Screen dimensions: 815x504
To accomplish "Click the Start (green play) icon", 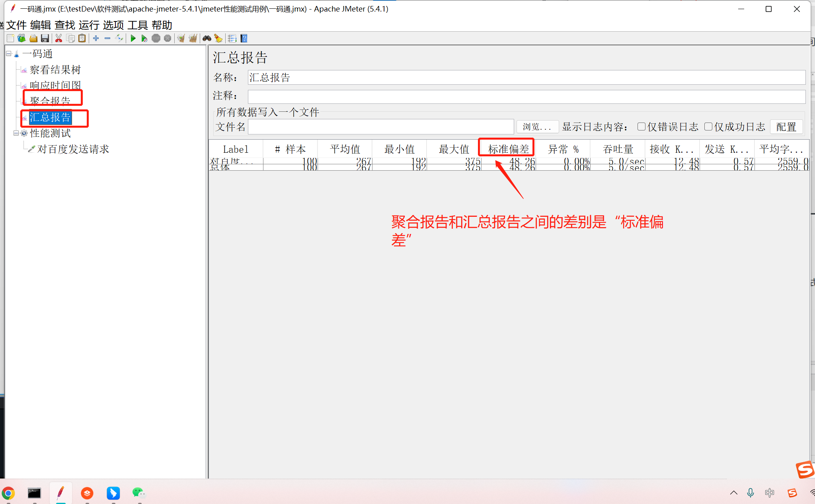I will [133, 38].
